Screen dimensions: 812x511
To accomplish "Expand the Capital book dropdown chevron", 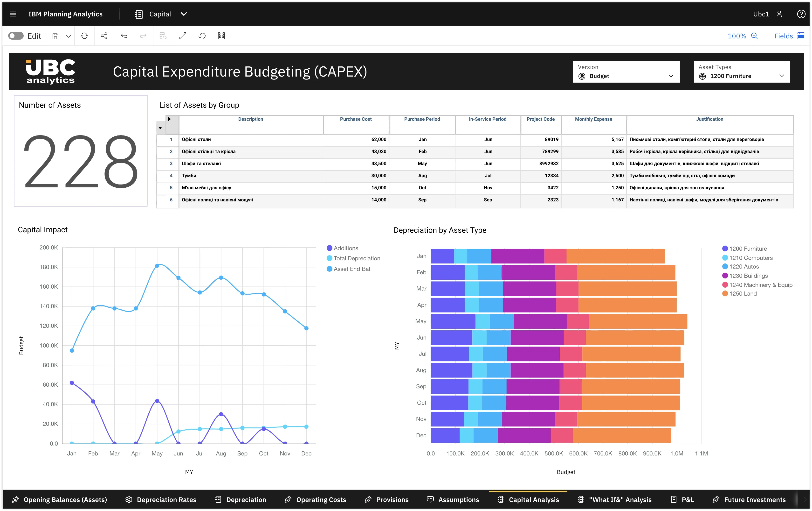I will [183, 14].
